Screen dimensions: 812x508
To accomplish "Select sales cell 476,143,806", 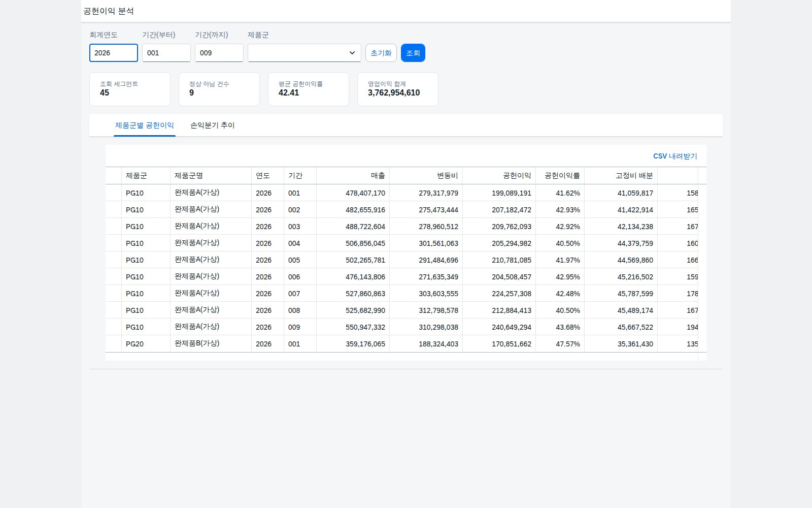I will 353,277.
